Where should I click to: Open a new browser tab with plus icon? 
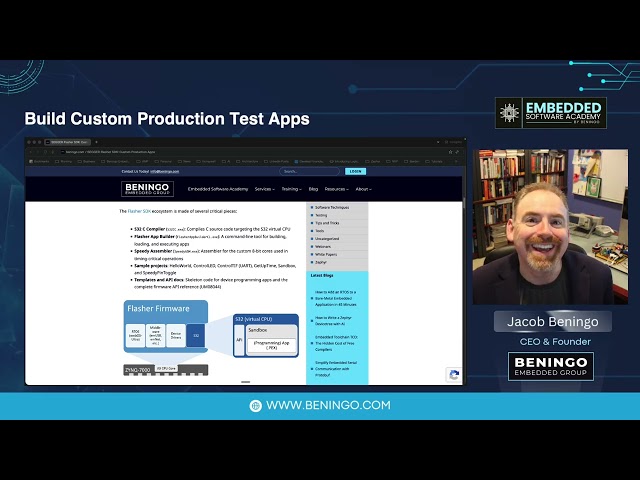point(96,142)
